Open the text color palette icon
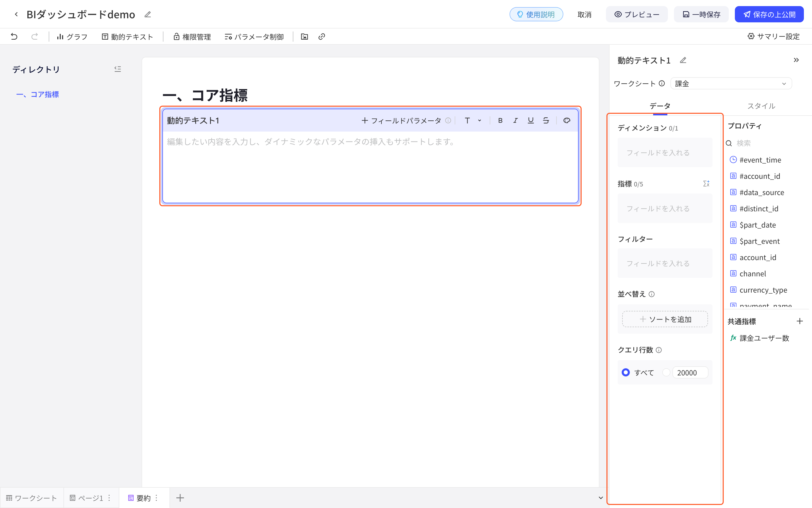Image resolution: width=812 pixels, height=508 pixels. pos(567,120)
